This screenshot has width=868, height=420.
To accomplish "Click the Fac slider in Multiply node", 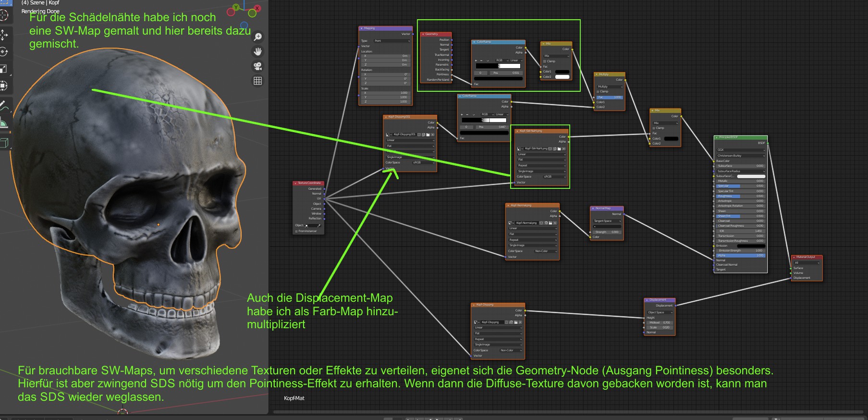I will click(610, 98).
